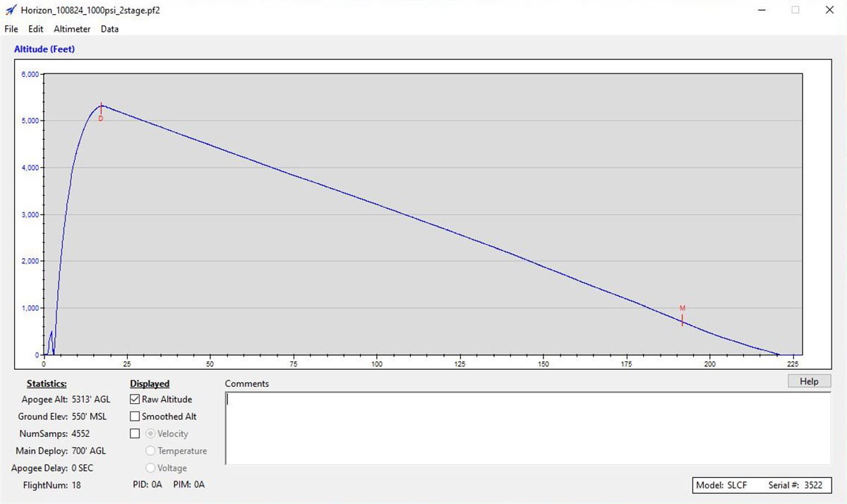The width and height of the screenshot is (847, 504).
Task: Open the File menu
Action: coord(11,29)
